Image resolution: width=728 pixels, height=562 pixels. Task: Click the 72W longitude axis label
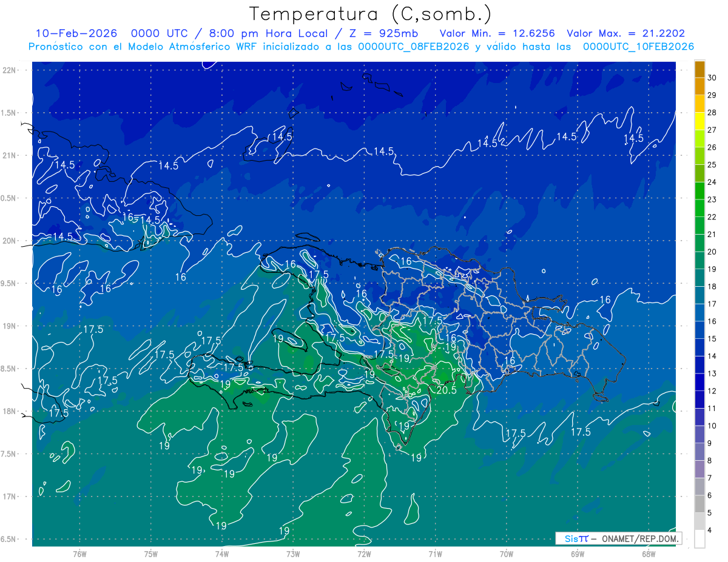pyautogui.click(x=364, y=554)
